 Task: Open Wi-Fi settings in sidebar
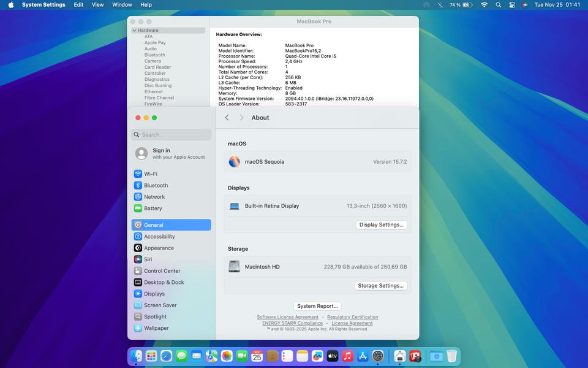click(151, 174)
